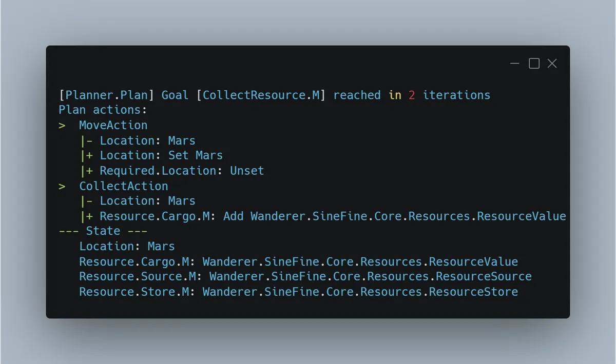Close the terminal window
Viewport: 616px width, 364px height.
[552, 64]
